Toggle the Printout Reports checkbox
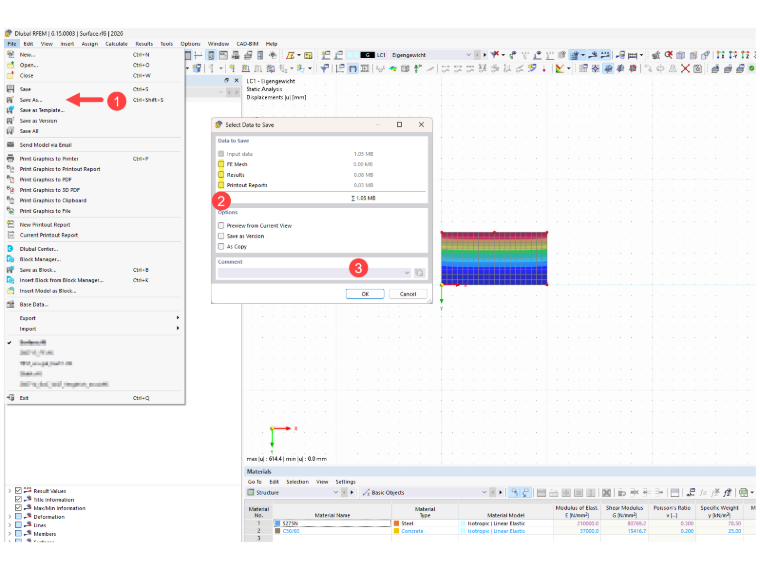760x570 pixels. coord(221,185)
